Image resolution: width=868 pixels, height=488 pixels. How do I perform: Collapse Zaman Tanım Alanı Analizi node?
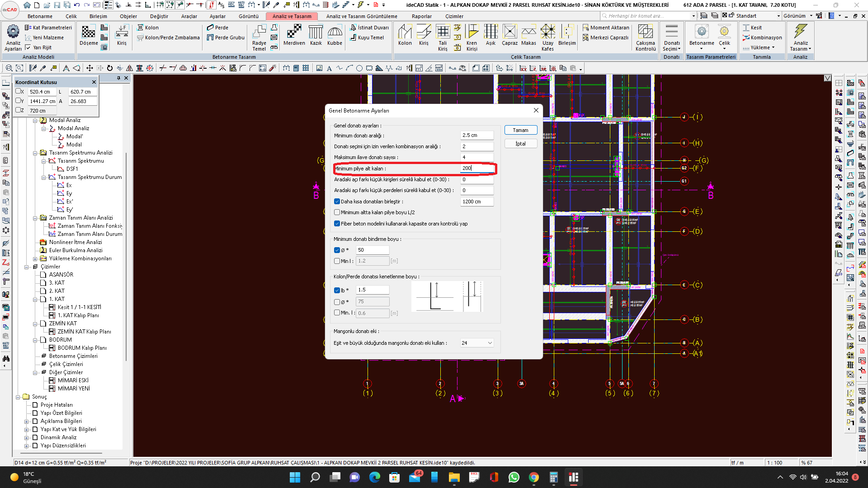coord(35,218)
